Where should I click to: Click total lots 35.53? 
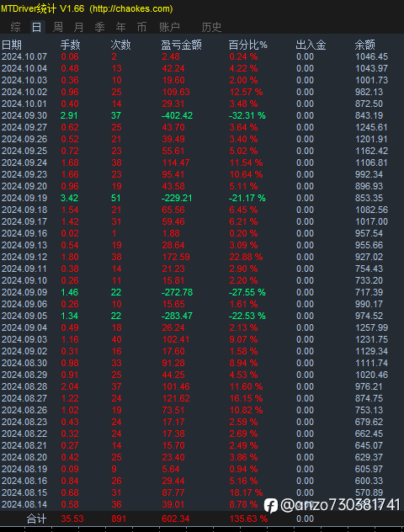coord(72,519)
